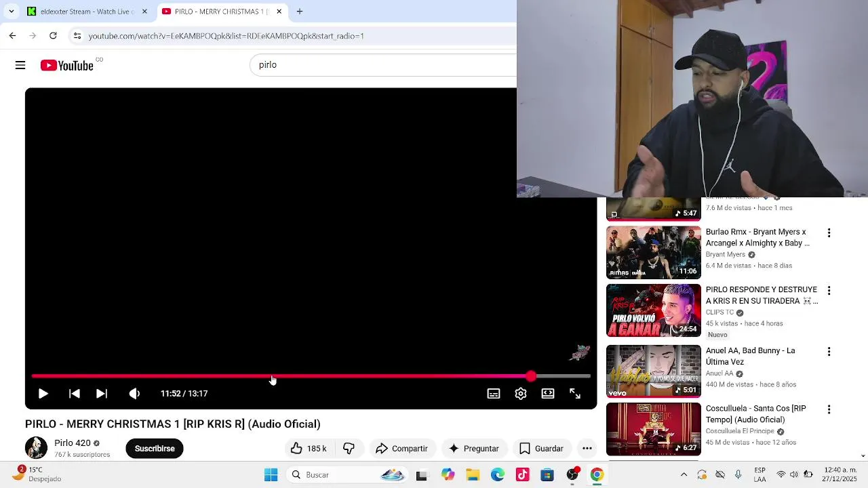Save video with Guardar button
The height and width of the screenshot is (488, 868).
tap(541, 448)
